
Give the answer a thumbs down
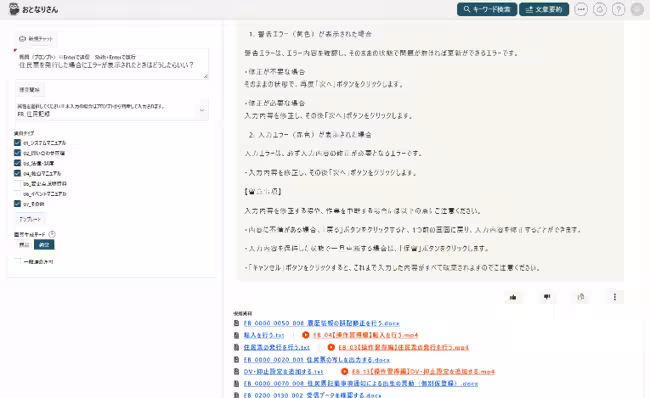pos(547,297)
